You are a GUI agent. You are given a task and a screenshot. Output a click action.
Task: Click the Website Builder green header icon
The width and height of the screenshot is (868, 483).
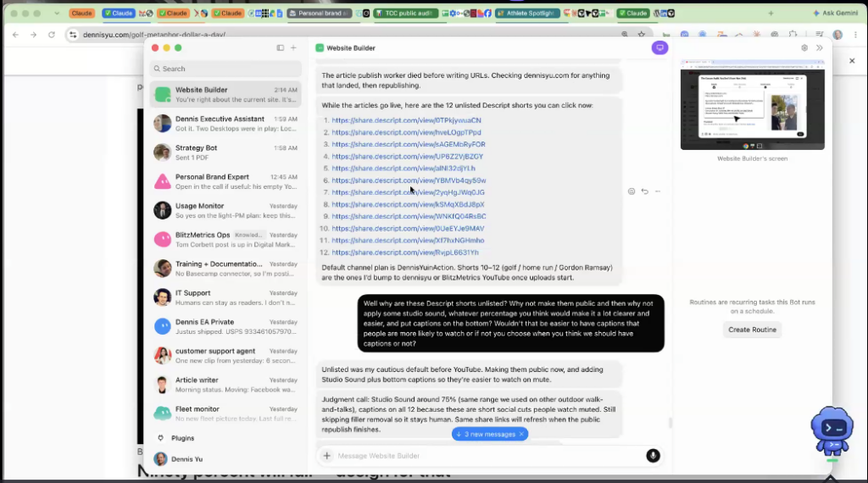tap(320, 48)
